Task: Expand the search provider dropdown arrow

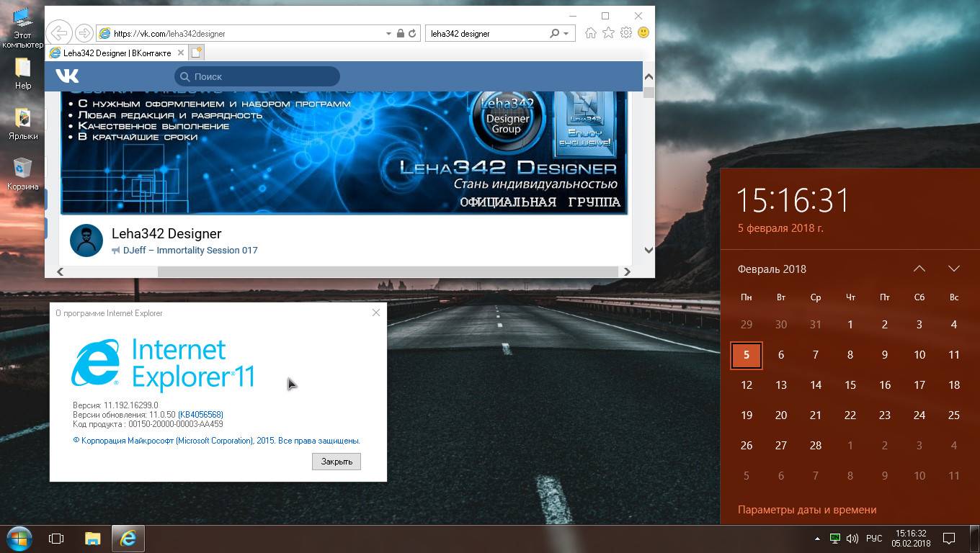Action: click(x=566, y=33)
